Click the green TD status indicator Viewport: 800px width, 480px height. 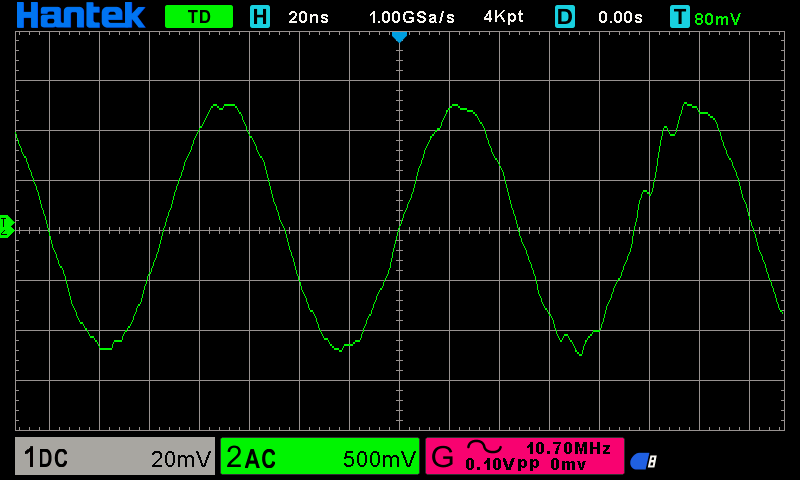[x=199, y=17]
